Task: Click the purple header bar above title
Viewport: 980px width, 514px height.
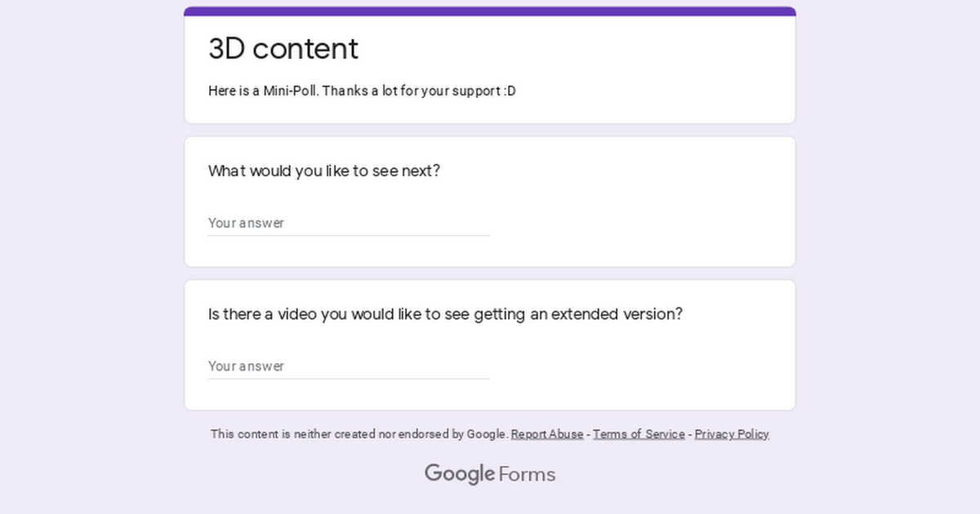Action: pyautogui.click(x=490, y=11)
